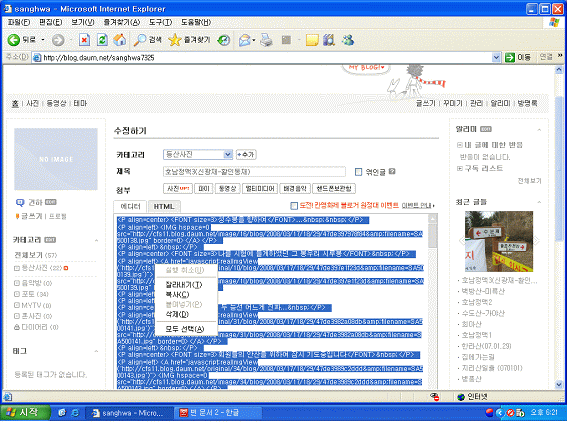Click the page vertical scrollbar down arrow
This screenshot has height=425, width=567.
(559, 385)
